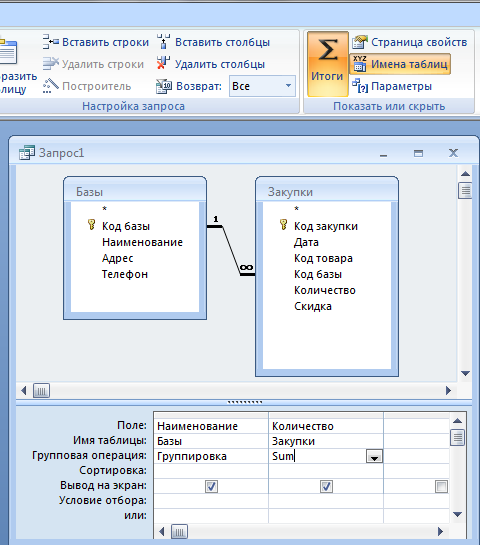This screenshot has height=545, width=480.
Task: Toggle the Table Names button (Имена таблиц)
Action: click(400, 64)
